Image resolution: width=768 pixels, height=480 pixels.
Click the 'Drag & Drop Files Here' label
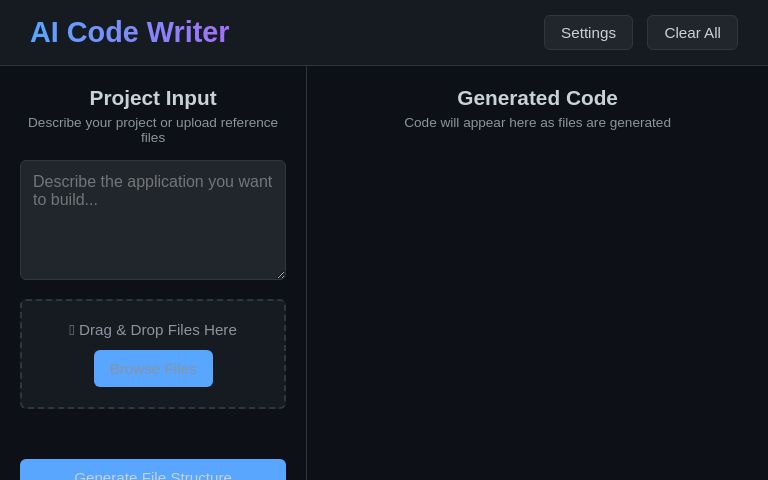158,330
